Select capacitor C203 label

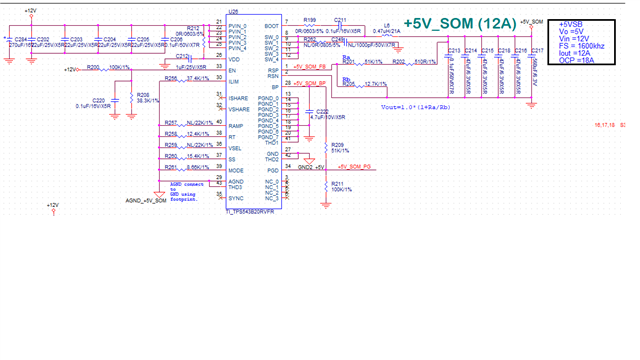point(76,40)
